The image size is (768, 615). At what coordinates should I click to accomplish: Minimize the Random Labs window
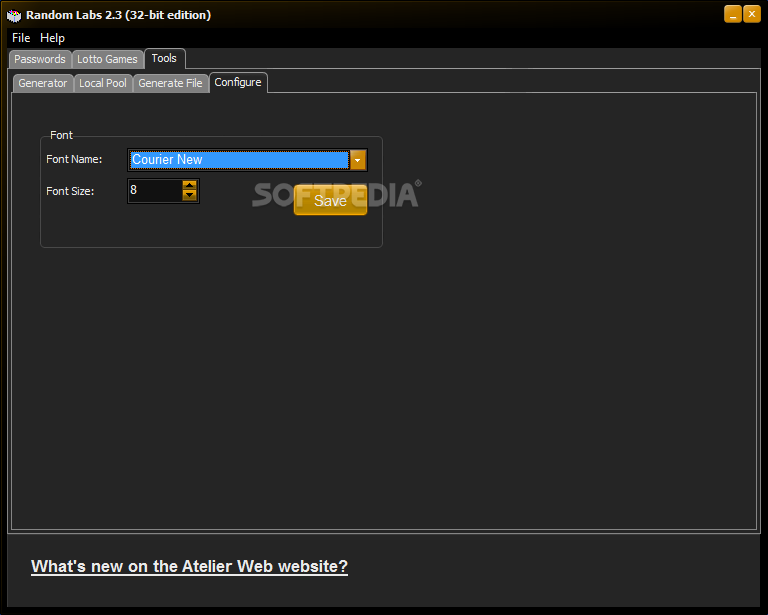tap(733, 14)
